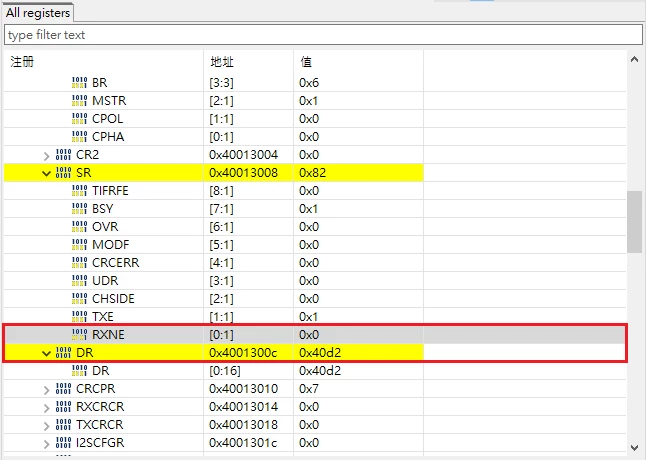
Task: Select the BSY value 0x1
Action: coord(309,208)
